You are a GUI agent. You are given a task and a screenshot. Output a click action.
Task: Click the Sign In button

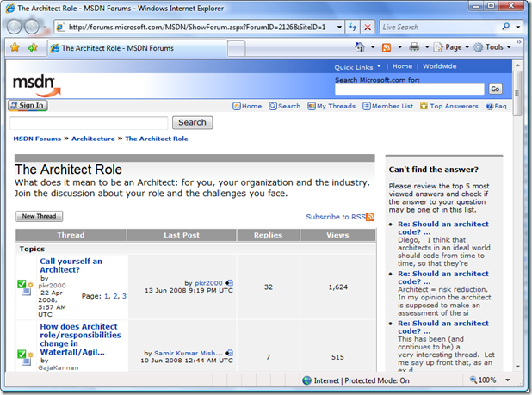coord(28,106)
